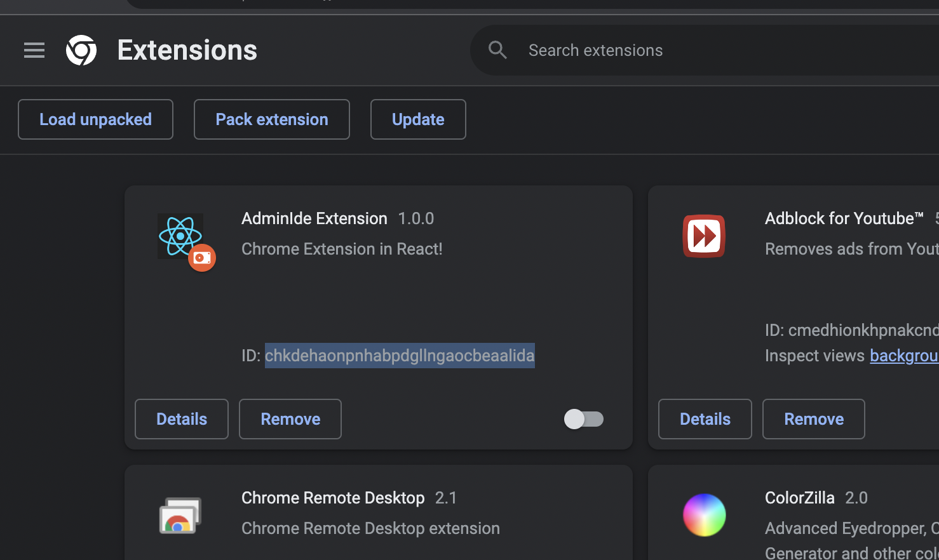This screenshot has width=939, height=560.
Task: Click Load unpacked button
Action: pos(95,119)
